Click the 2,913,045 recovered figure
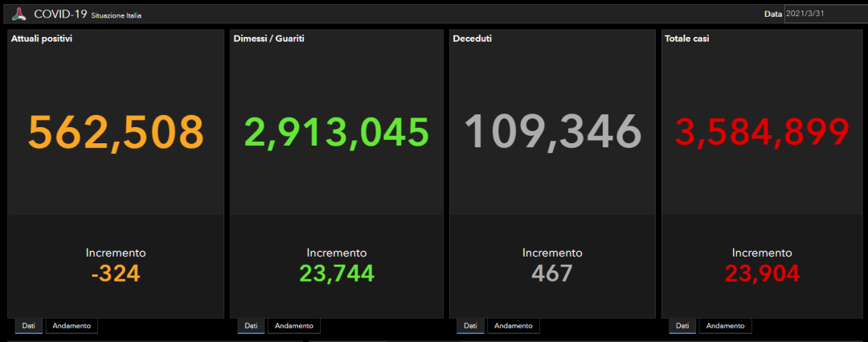This screenshot has width=868, height=342. (x=337, y=132)
